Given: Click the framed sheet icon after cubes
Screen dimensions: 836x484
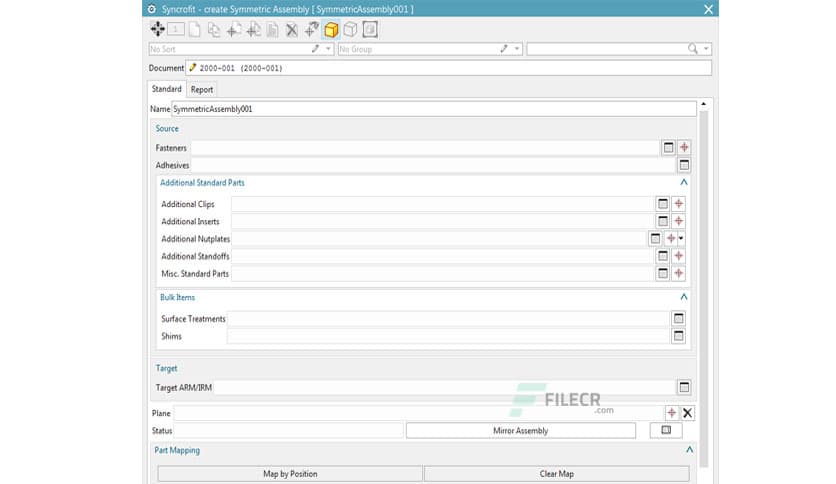Looking at the screenshot, I should pos(370,29).
